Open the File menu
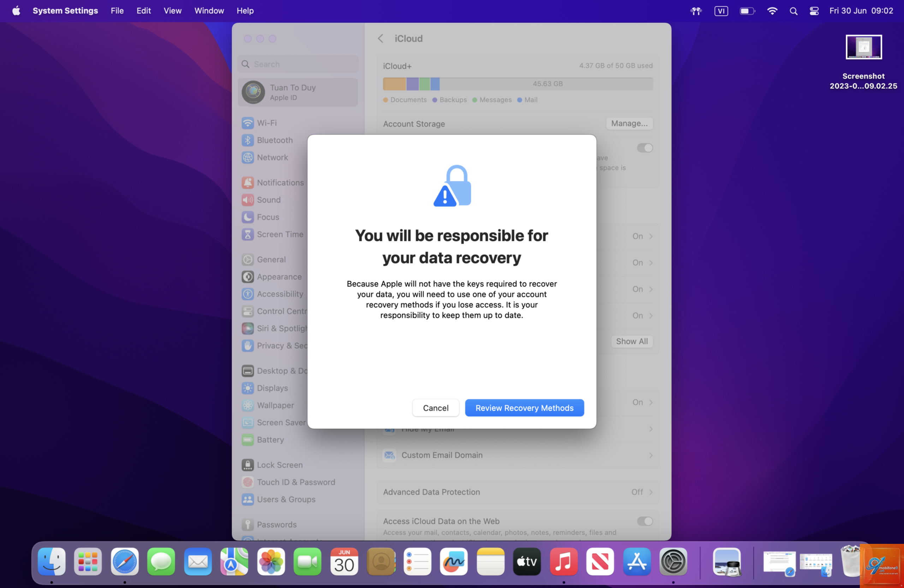 click(117, 11)
